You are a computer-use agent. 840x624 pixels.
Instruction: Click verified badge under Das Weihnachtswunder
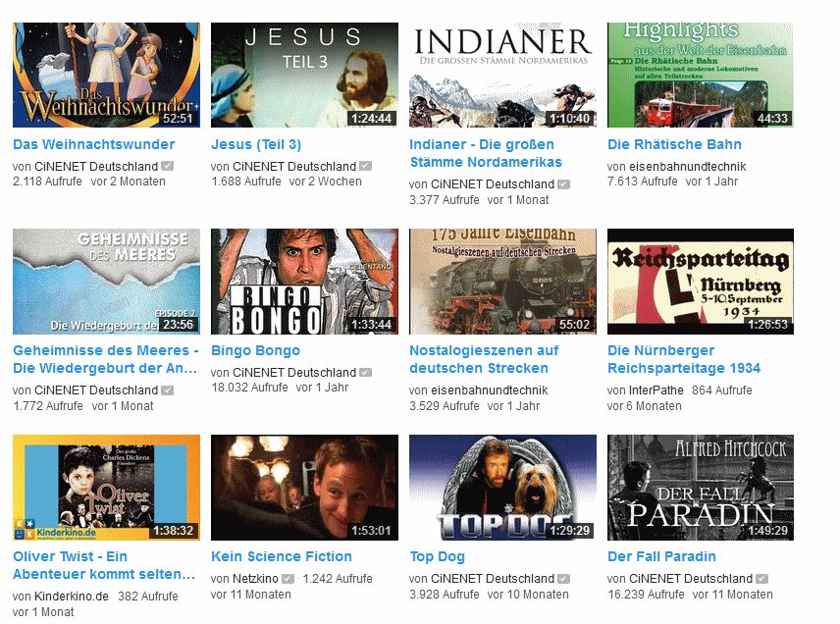(x=167, y=166)
